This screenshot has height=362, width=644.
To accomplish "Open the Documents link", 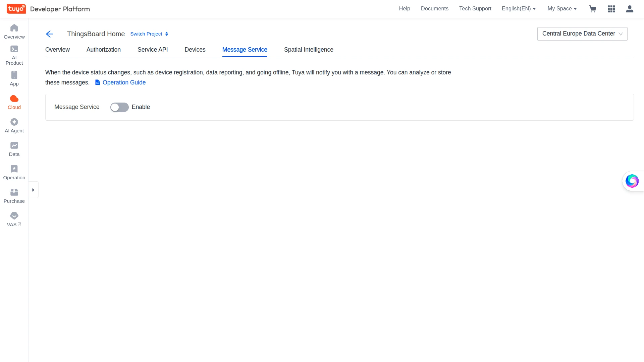I will pos(435,9).
